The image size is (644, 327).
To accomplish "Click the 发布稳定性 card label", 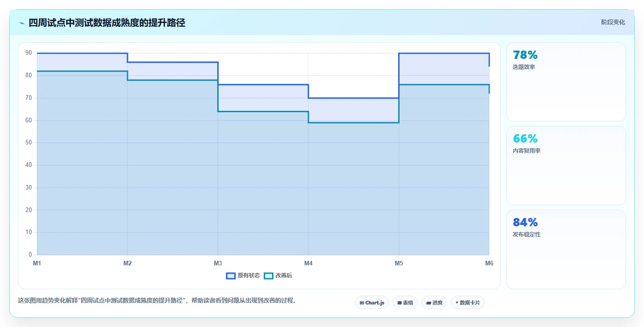I will tap(527, 235).
